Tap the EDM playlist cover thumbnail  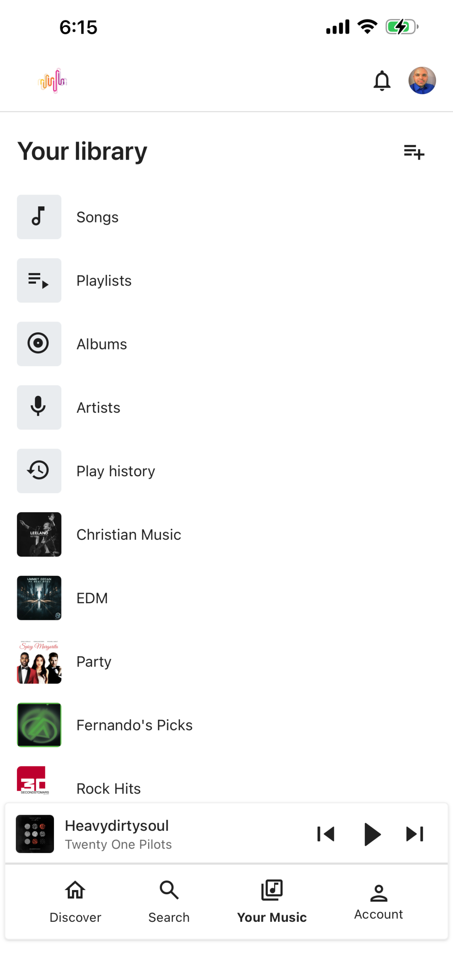coord(39,598)
